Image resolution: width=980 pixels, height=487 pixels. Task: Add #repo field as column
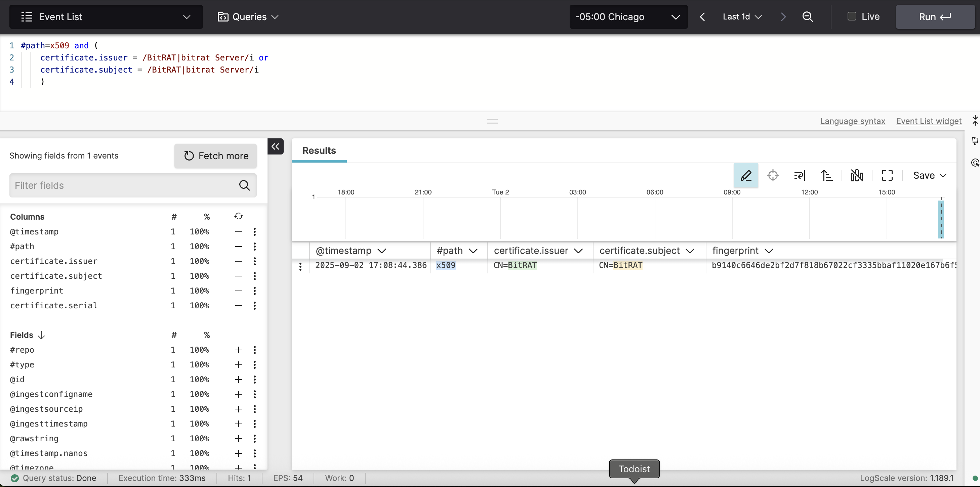239,350
